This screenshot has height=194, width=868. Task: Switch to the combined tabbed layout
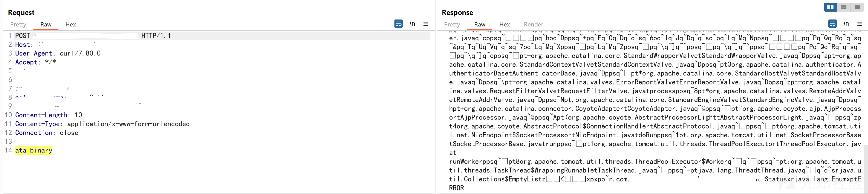[857, 7]
